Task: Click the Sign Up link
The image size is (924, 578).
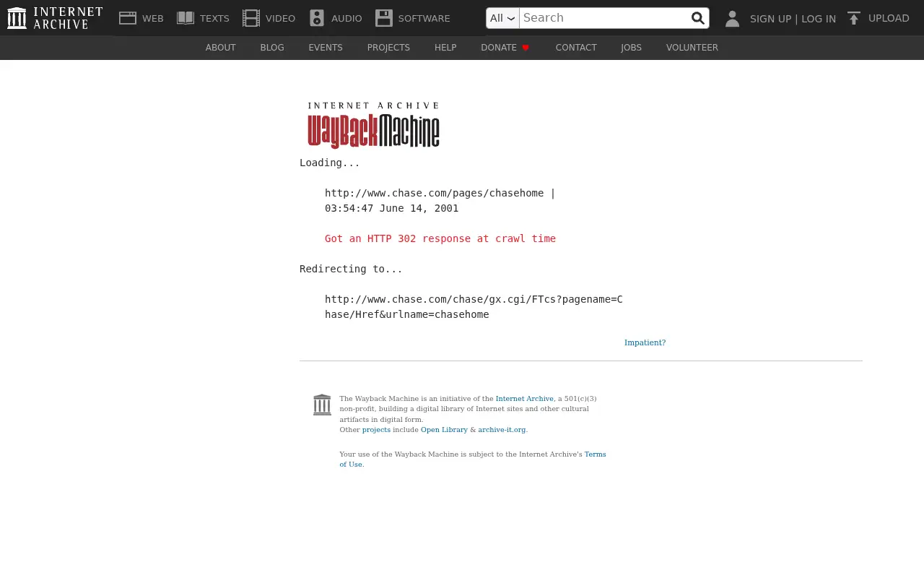Action: click(770, 19)
